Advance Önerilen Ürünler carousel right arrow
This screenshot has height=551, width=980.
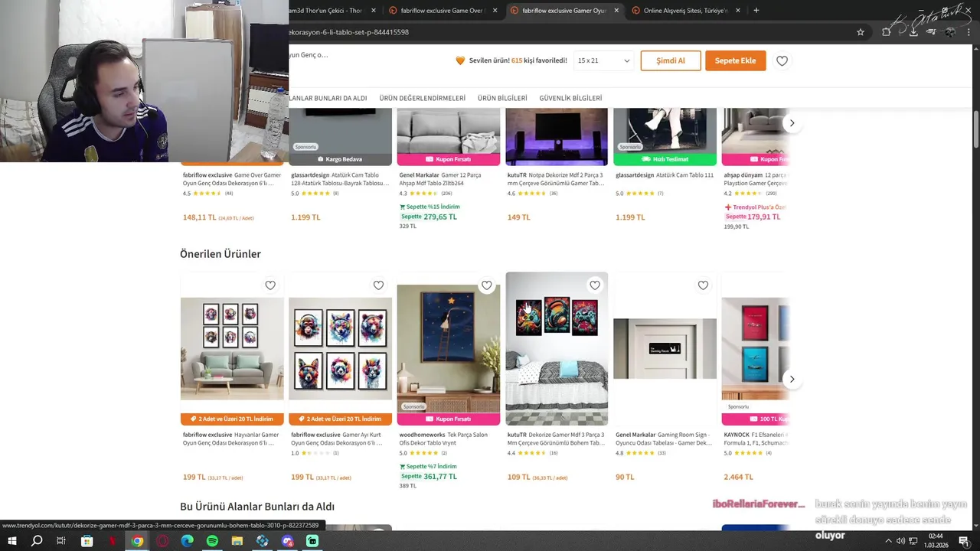point(792,379)
